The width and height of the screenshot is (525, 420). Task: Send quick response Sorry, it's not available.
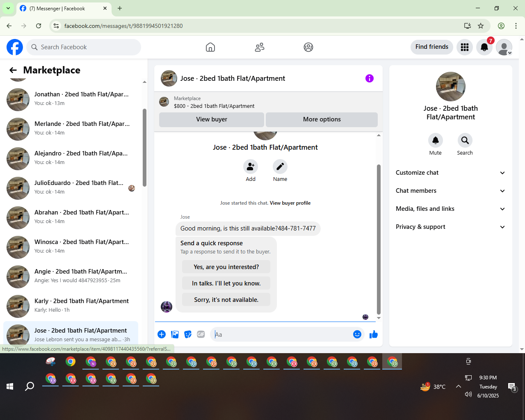(x=226, y=300)
